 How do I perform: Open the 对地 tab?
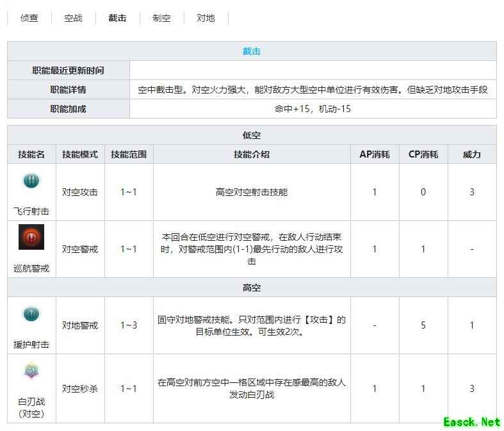tap(206, 18)
